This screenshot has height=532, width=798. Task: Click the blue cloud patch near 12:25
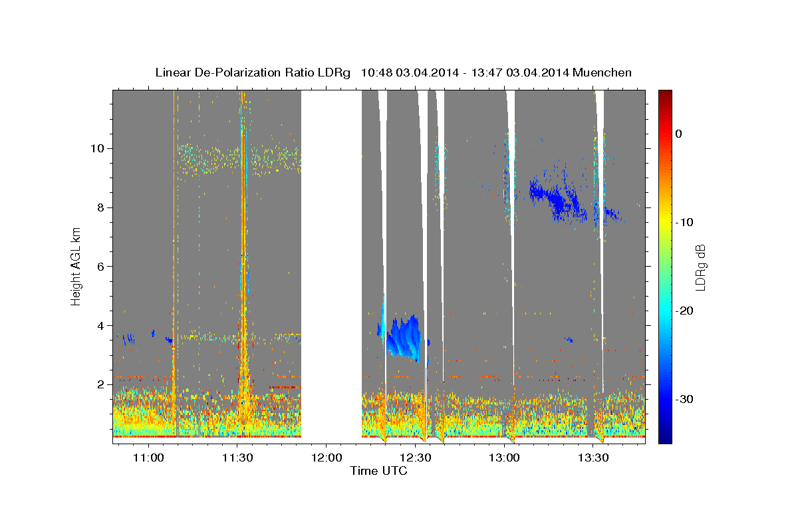[x=404, y=338]
